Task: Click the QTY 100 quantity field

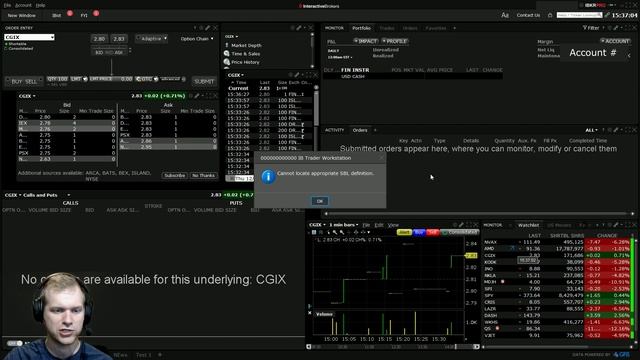Action: coord(57,79)
